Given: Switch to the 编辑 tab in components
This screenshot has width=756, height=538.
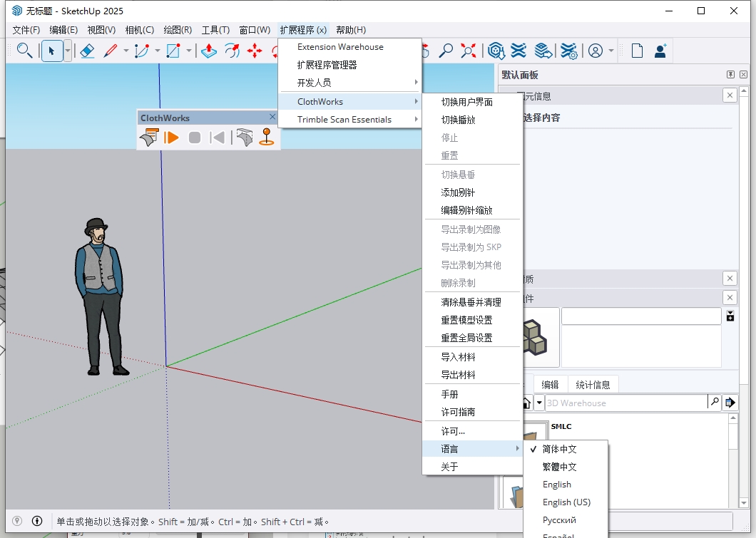Looking at the screenshot, I should (550, 385).
